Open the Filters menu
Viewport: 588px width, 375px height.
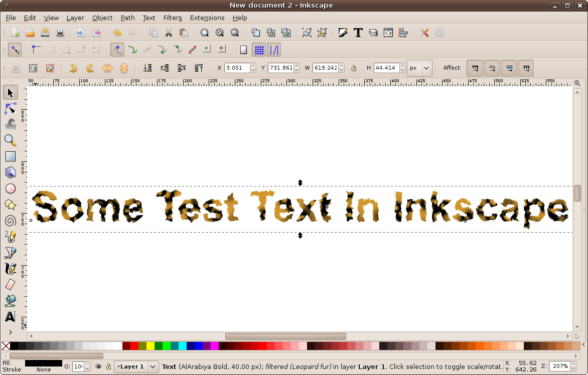point(173,18)
